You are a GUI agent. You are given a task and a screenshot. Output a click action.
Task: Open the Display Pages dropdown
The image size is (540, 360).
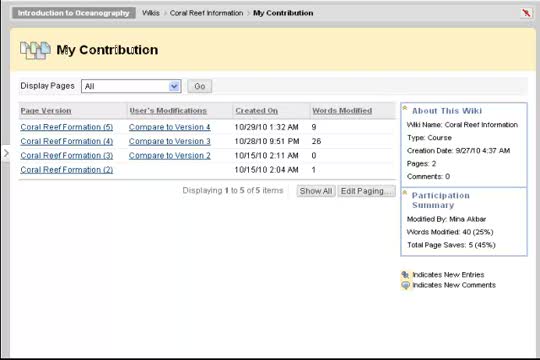[x=131, y=86]
